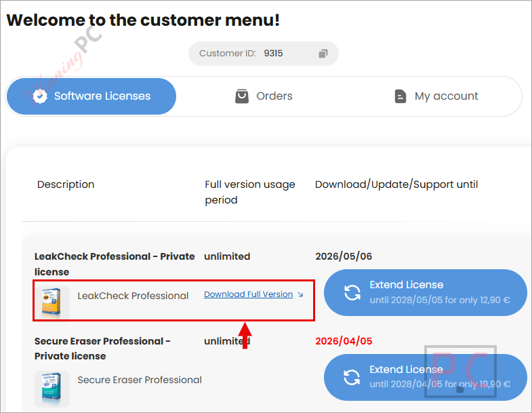Extend the LeakCheck license until 2028/05/05
The width and height of the screenshot is (532, 413).
pyautogui.click(x=426, y=292)
